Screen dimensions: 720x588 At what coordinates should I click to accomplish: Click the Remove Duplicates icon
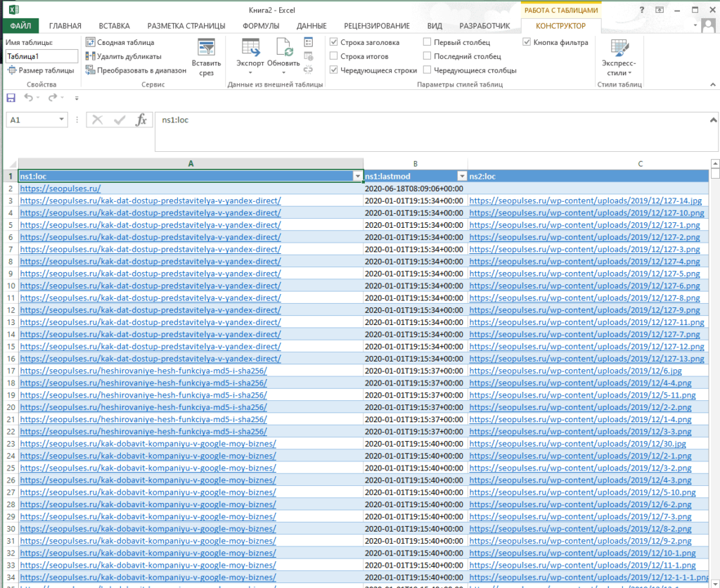pos(91,56)
